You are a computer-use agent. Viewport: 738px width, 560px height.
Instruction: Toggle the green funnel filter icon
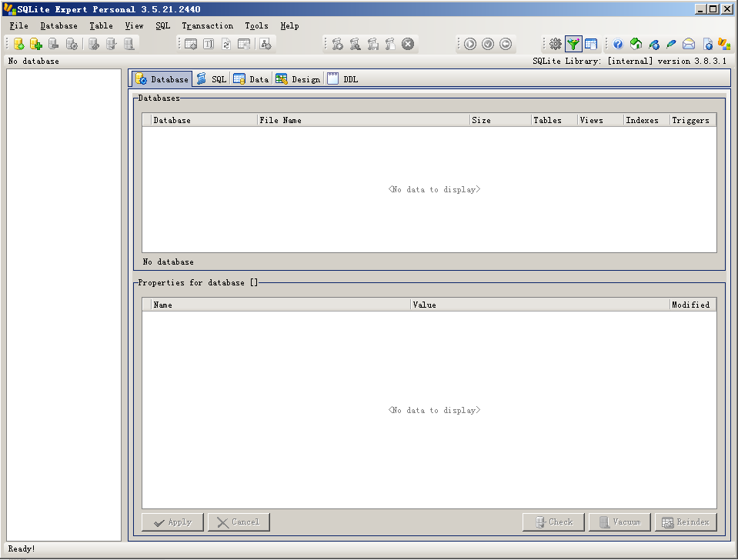[x=573, y=44]
